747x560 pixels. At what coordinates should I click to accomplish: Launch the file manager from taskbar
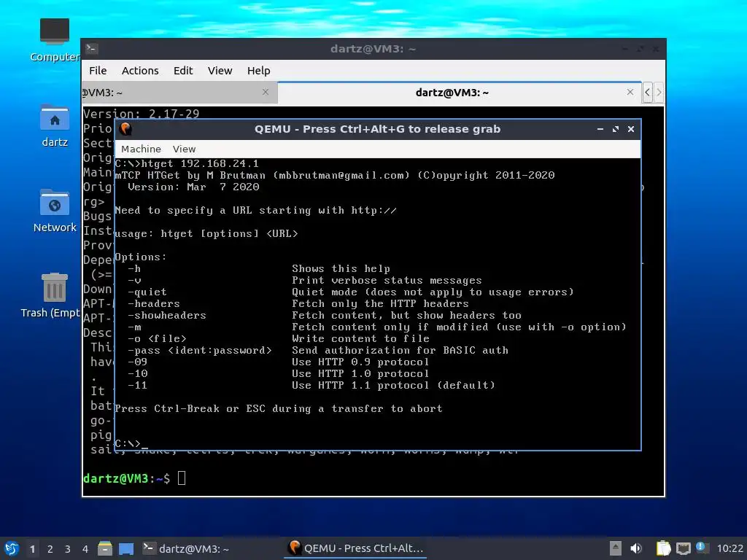coord(105,548)
